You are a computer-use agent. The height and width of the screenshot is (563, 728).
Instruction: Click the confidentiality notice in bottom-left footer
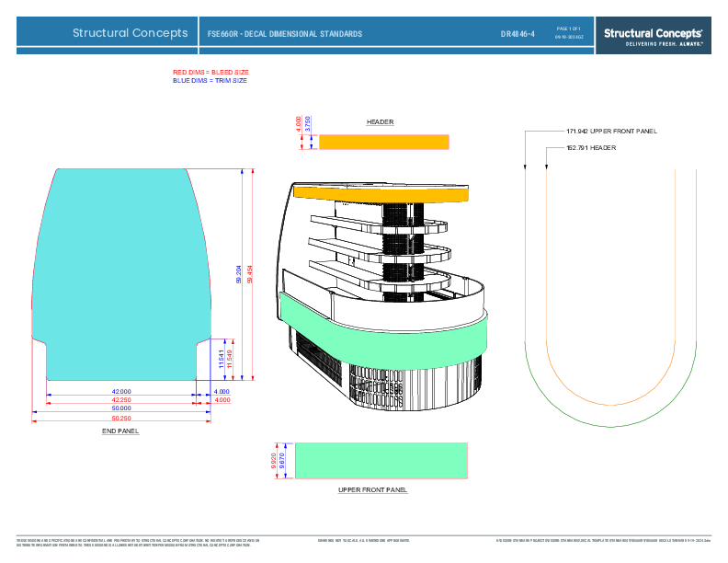click(x=138, y=543)
